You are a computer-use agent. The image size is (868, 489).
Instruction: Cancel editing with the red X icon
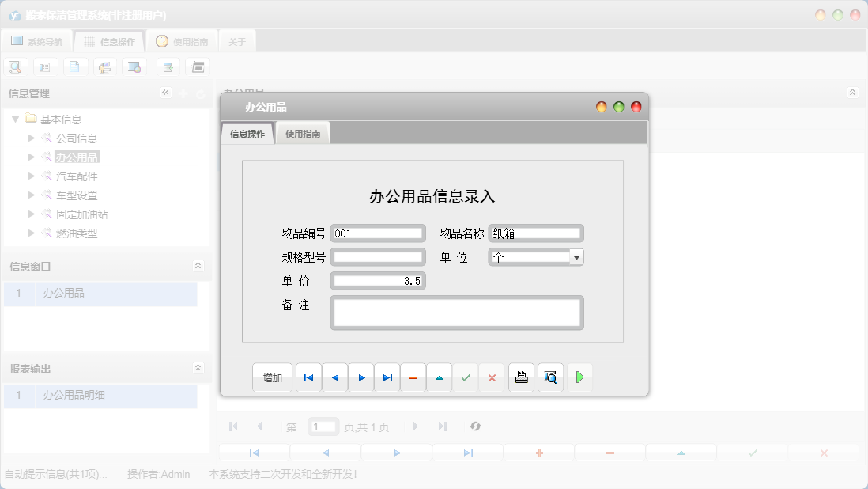(x=492, y=377)
